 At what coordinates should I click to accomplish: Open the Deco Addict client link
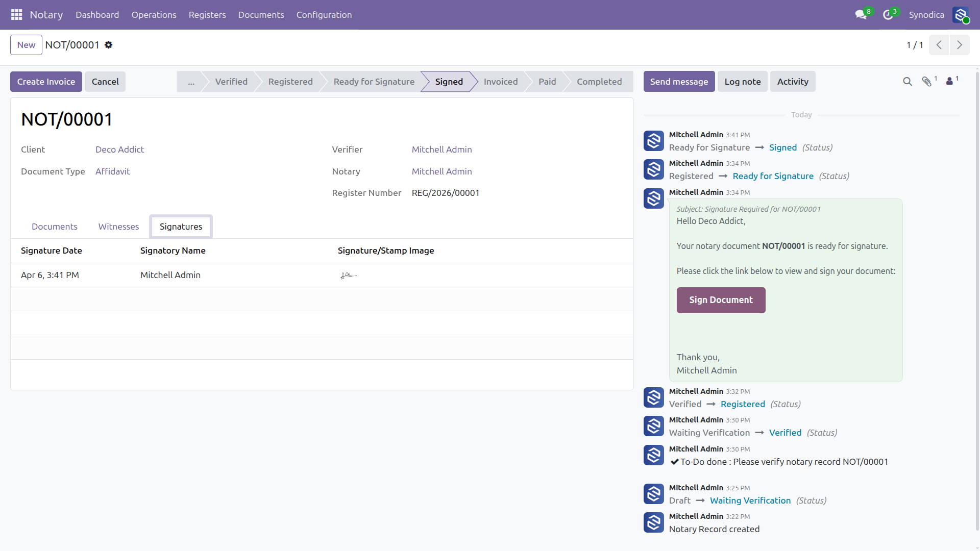(x=119, y=149)
